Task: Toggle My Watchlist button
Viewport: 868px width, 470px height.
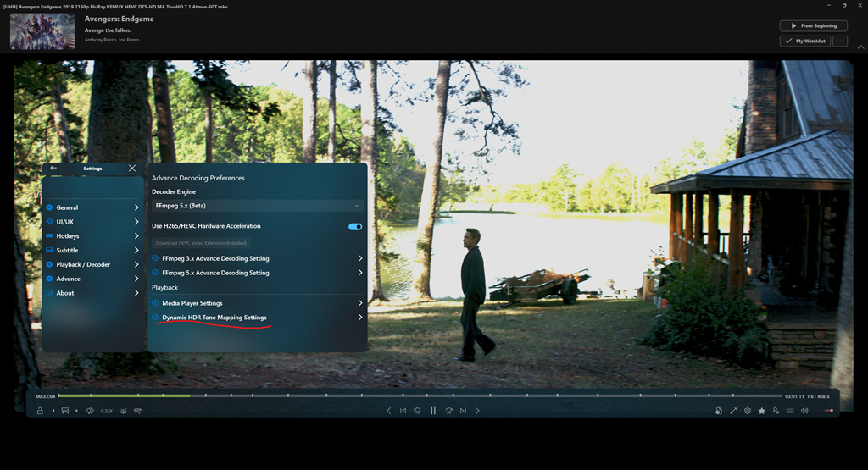Action: (x=805, y=41)
